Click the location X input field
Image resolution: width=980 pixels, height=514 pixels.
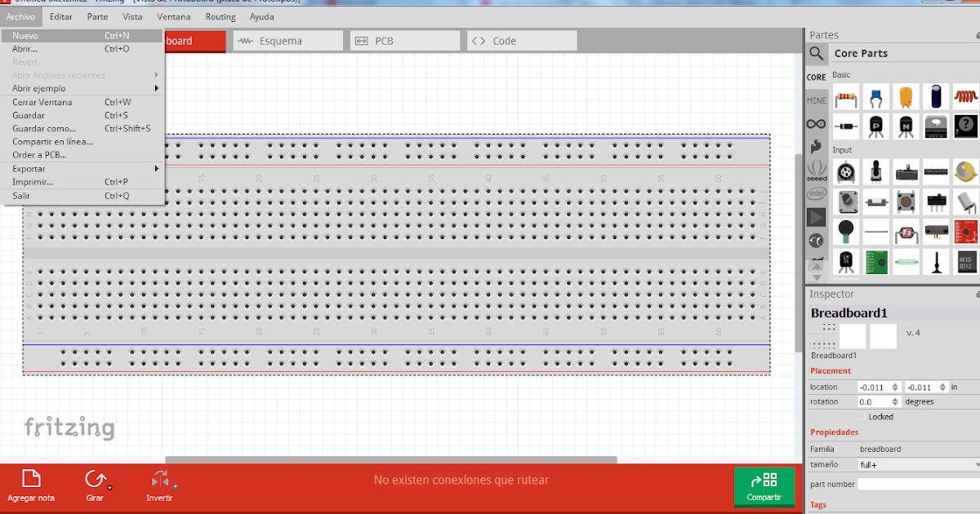click(875, 387)
